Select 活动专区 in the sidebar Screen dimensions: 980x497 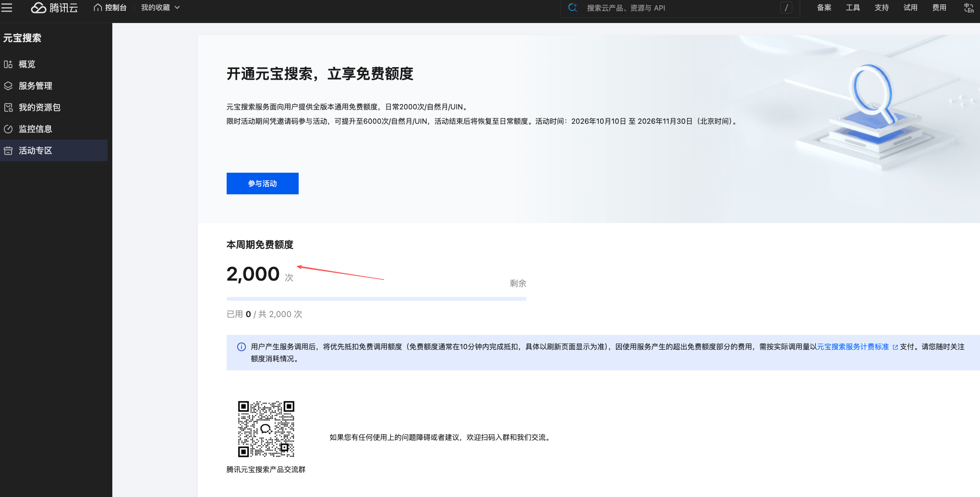click(x=54, y=151)
